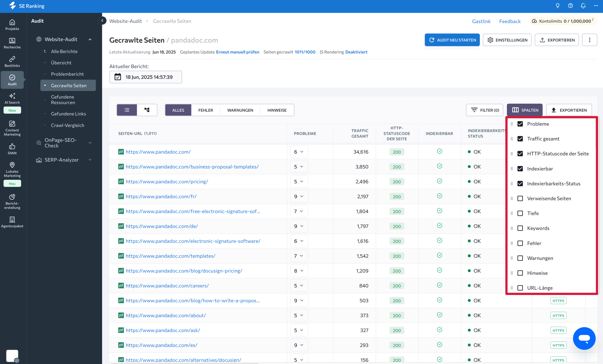
Task: Click the user avatar at the sidebar bottom
Action: pos(12,356)
